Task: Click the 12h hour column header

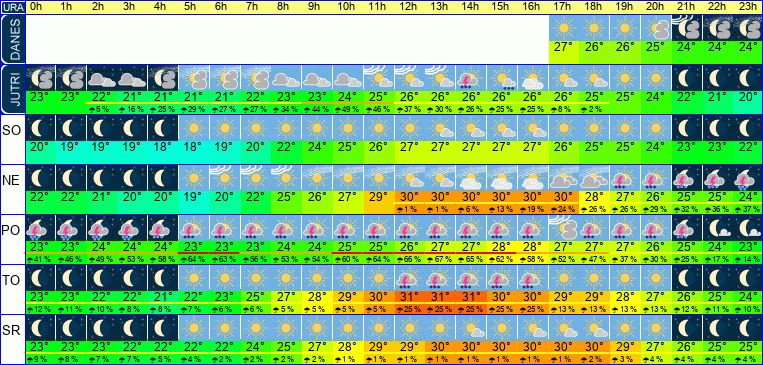Action: tap(410, 7)
